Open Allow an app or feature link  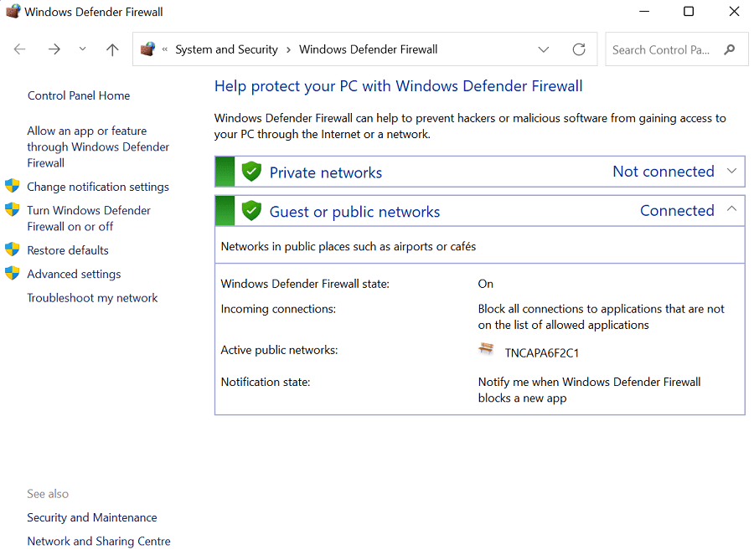(98, 146)
